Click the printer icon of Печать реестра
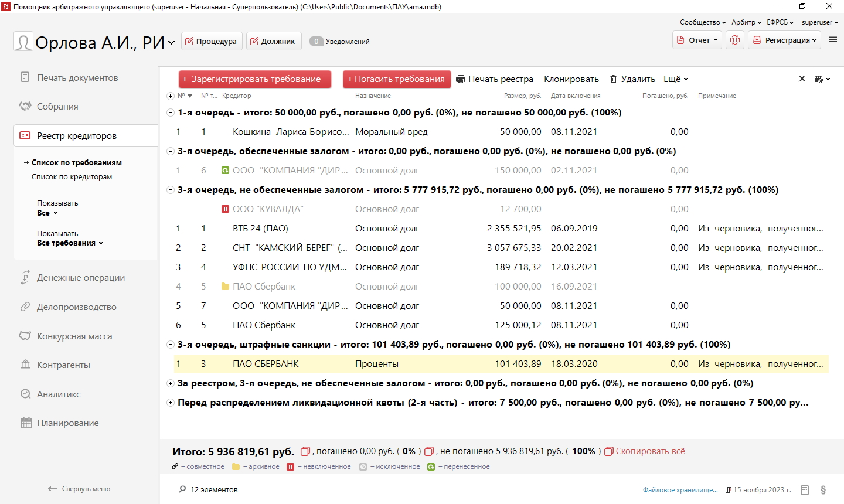Screen dimensions: 844x504 461,79
